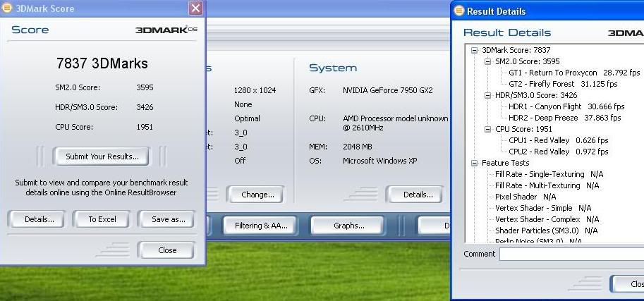Click the Result Details window title icon
The height and width of the screenshot is (301, 644).
tap(458, 11)
